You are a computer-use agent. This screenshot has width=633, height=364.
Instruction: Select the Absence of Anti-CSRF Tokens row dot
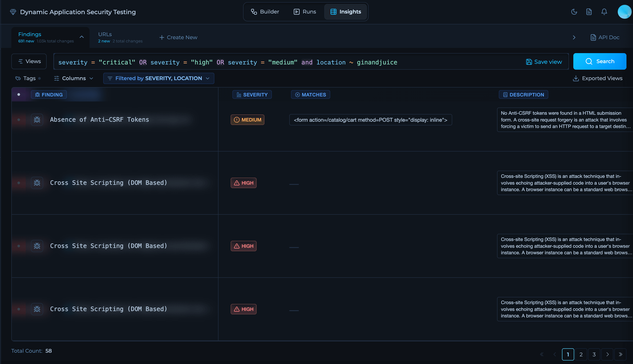(19, 120)
